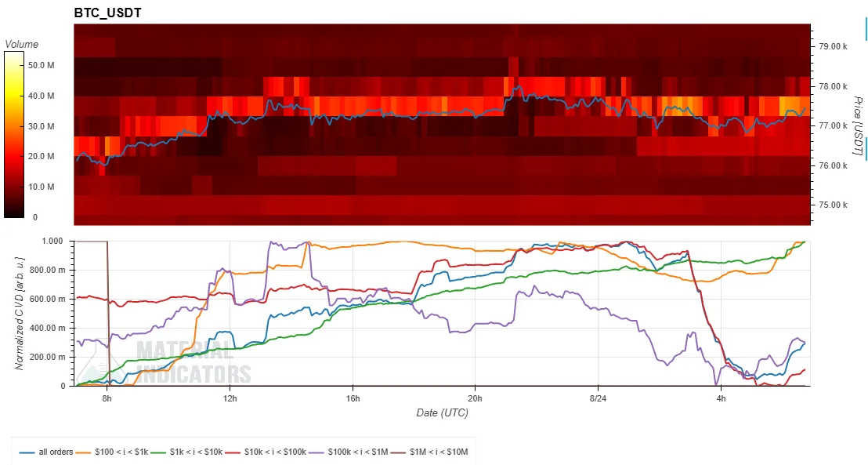Click the Volume color bar gradient
This screenshot has width=868, height=465.
14,135
